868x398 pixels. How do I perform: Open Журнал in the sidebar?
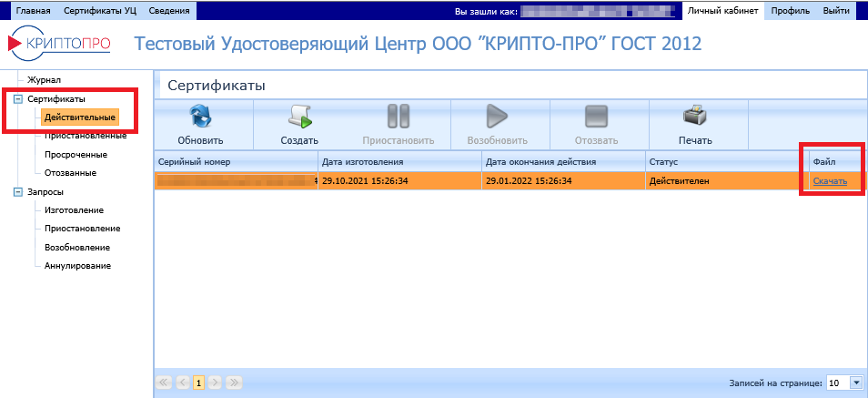44,80
